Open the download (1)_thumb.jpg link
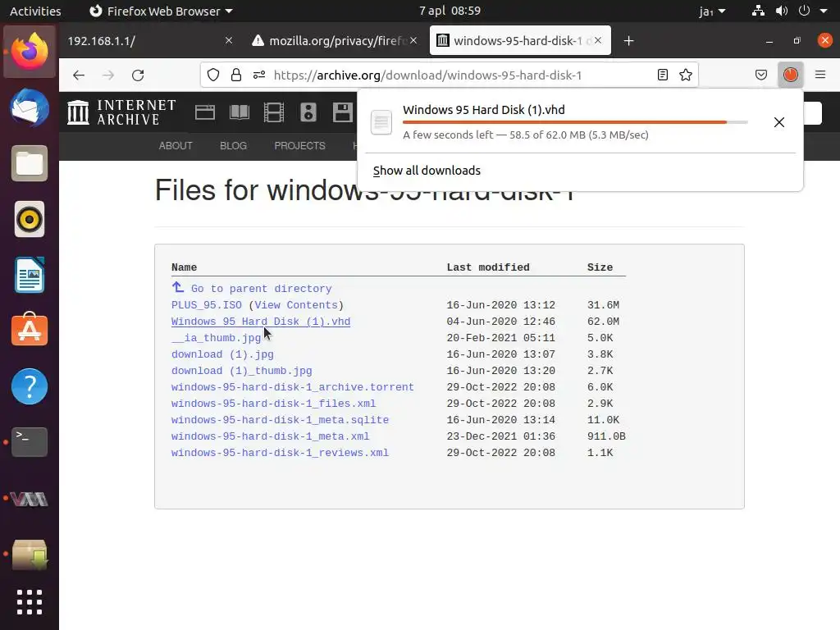The width and height of the screenshot is (840, 630). (x=242, y=371)
